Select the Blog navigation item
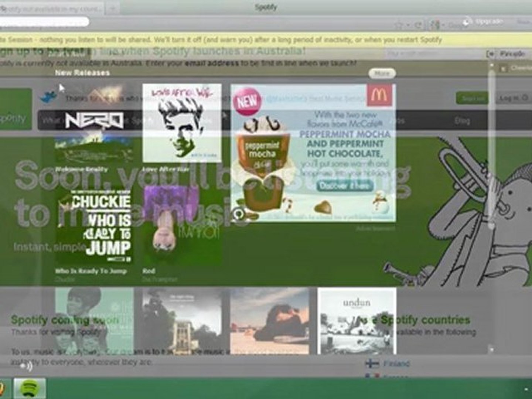Image resolution: width=532 pixels, height=399 pixels. 462,121
